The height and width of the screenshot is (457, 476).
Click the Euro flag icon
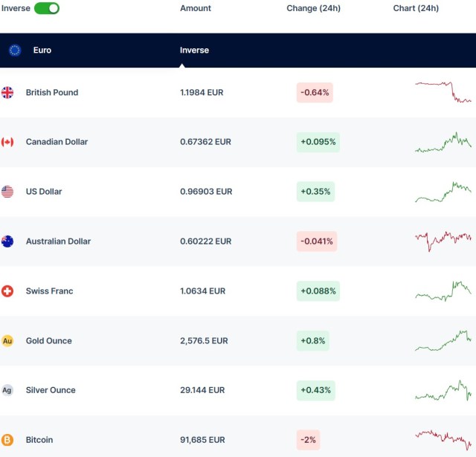click(x=15, y=51)
